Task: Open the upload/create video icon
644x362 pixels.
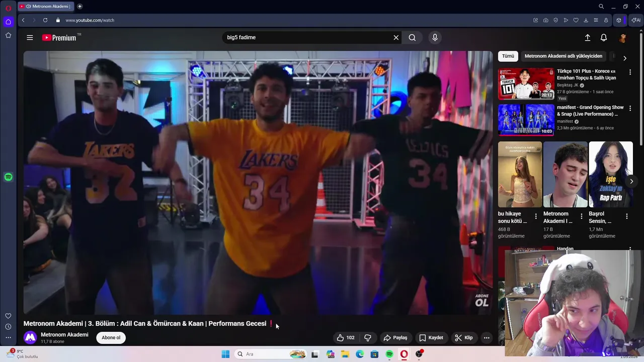Action: (x=587, y=38)
